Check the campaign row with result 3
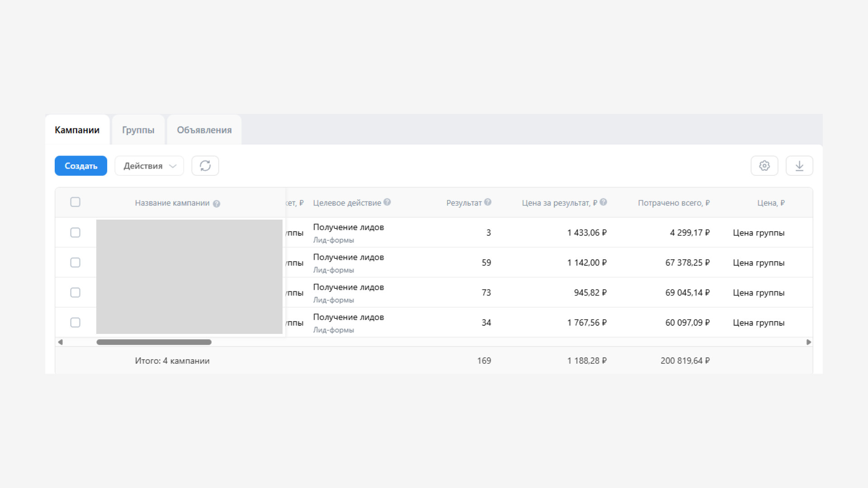 75,233
